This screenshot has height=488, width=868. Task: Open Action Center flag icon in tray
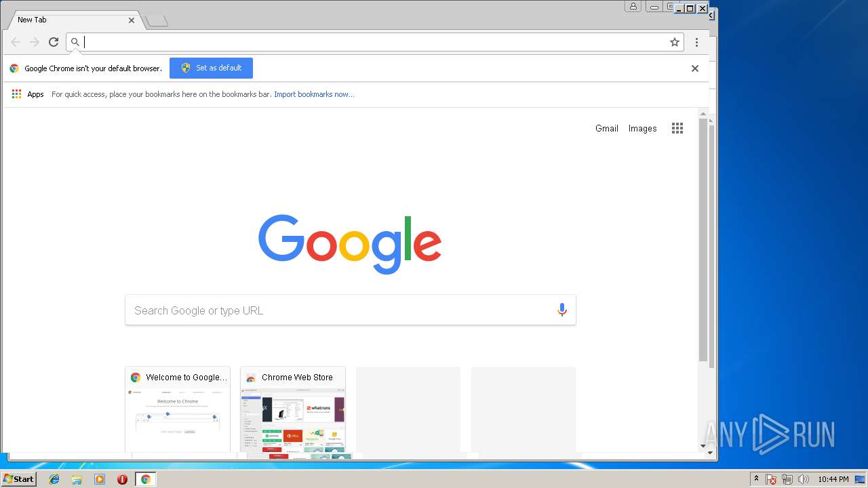point(771,479)
